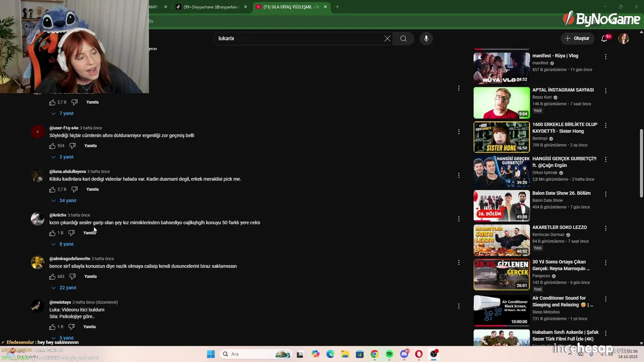The width and height of the screenshot is (644, 362).
Task: Clear the search box with the X icon
Action: pyautogui.click(x=387, y=38)
